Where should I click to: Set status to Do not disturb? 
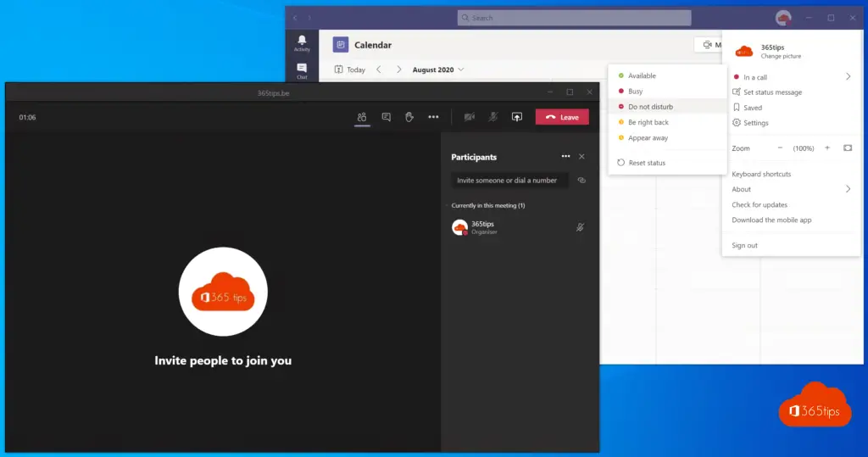pyautogui.click(x=667, y=106)
